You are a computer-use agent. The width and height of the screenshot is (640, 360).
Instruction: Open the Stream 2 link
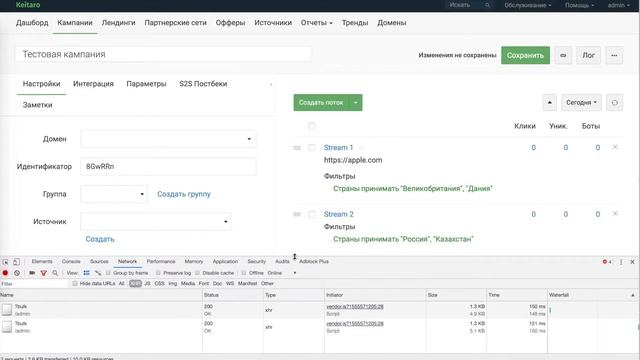(338, 214)
